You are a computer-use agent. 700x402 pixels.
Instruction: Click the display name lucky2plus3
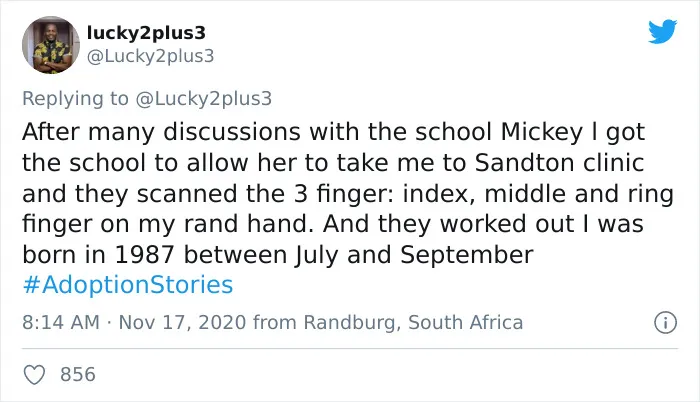(x=146, y=33)
